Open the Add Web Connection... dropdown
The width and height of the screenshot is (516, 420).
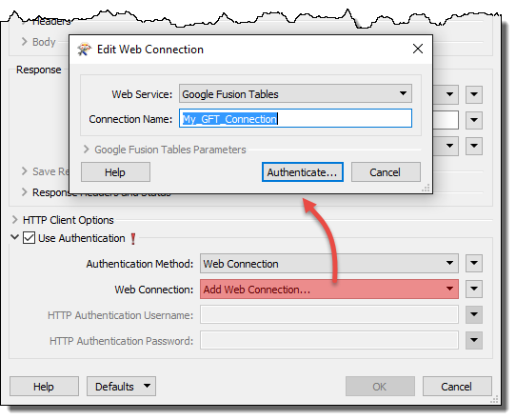pos(329,289)
